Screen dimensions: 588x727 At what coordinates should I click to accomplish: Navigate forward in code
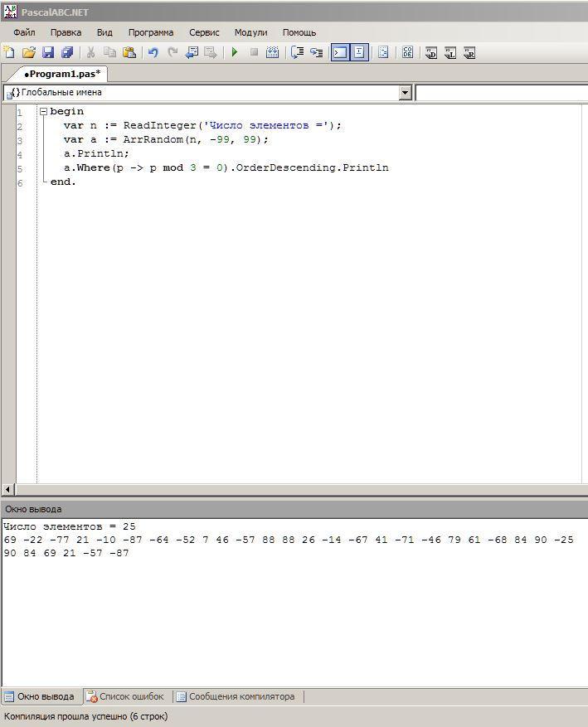[211, 52]
